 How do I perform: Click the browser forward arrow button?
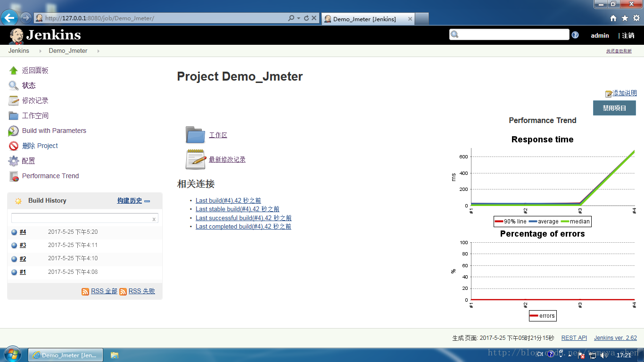[x=25, y=18]
